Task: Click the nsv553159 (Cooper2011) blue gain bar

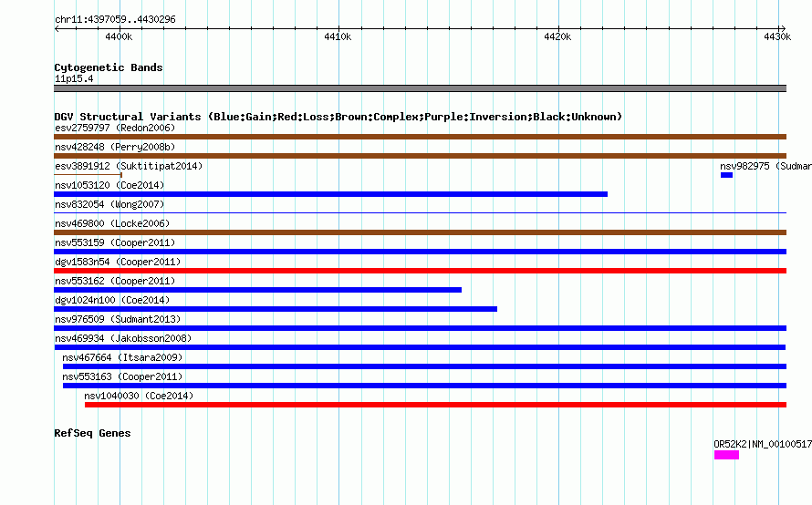Action: (x=420, y=252)
